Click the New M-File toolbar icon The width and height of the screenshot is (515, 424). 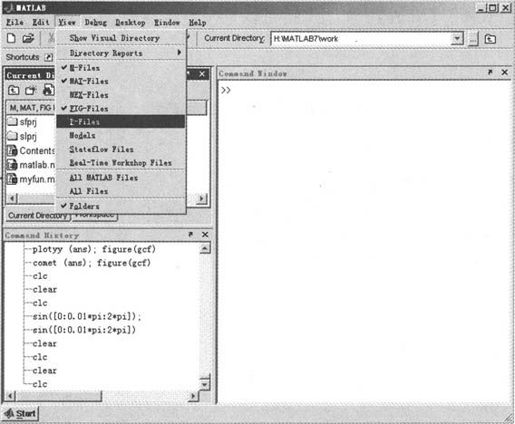[x=11, y=38]
